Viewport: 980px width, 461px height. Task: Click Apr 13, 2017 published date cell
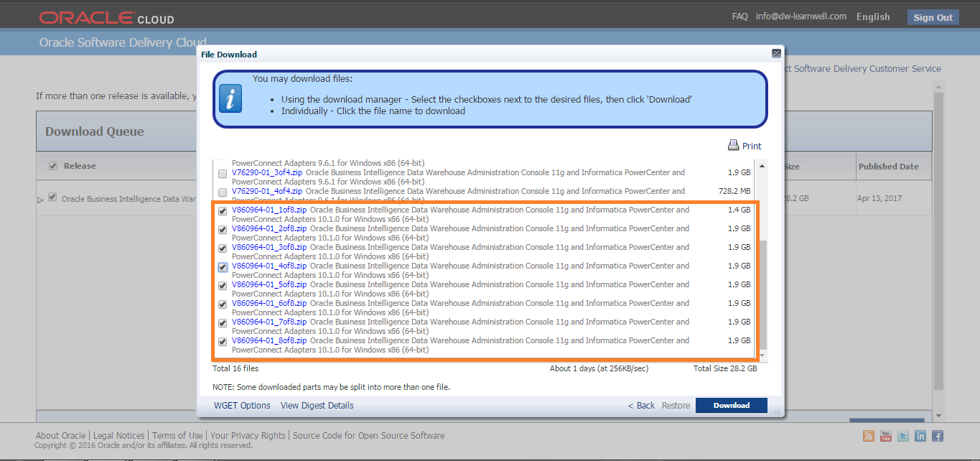tap(881, 198)
